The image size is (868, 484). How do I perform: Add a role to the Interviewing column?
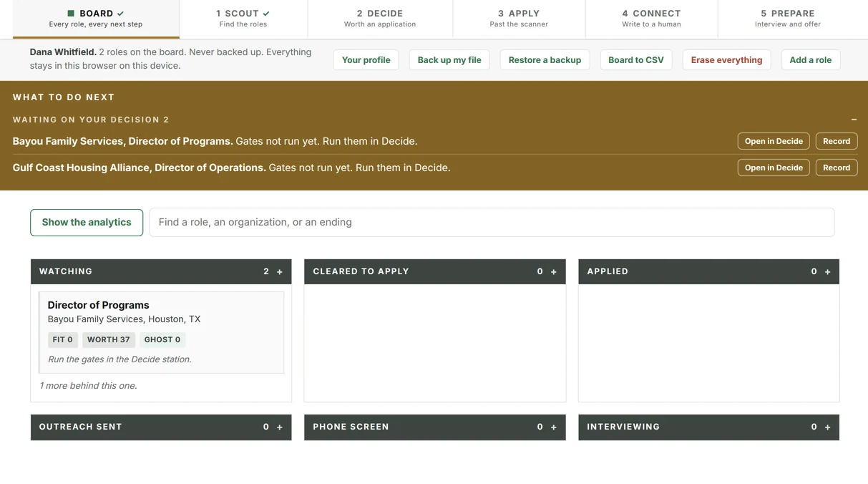(828, 427)
